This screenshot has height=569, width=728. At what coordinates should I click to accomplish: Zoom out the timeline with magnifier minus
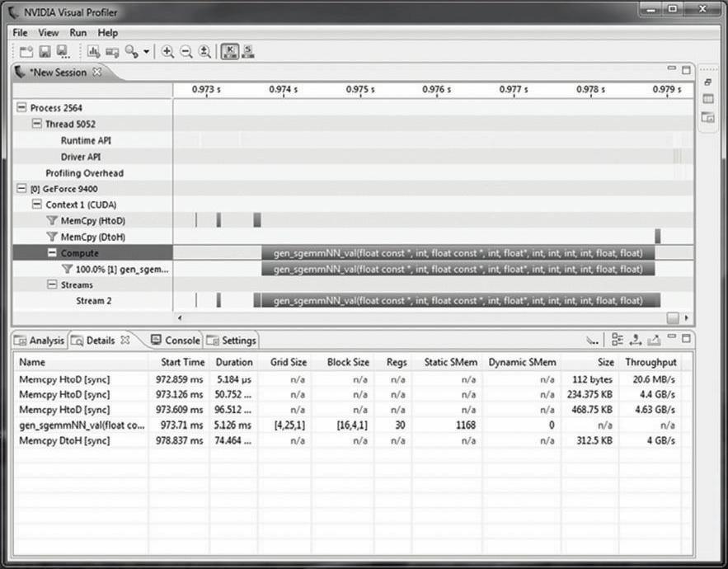tap(186, 51)
